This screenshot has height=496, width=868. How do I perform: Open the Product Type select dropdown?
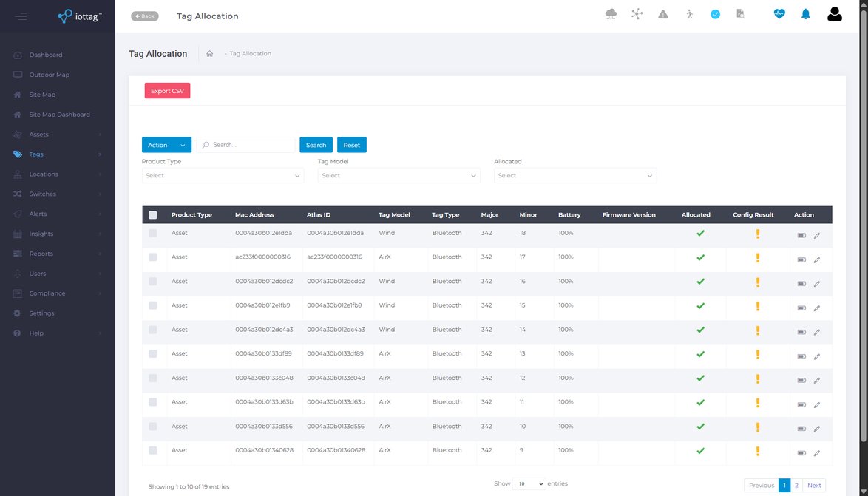click(223, 175)
